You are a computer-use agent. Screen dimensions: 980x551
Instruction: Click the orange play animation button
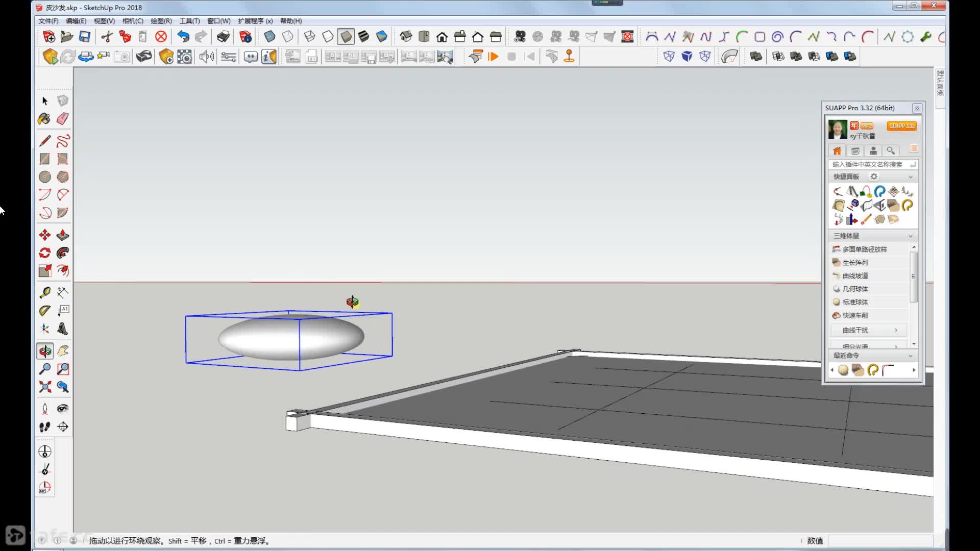point(493,57)
